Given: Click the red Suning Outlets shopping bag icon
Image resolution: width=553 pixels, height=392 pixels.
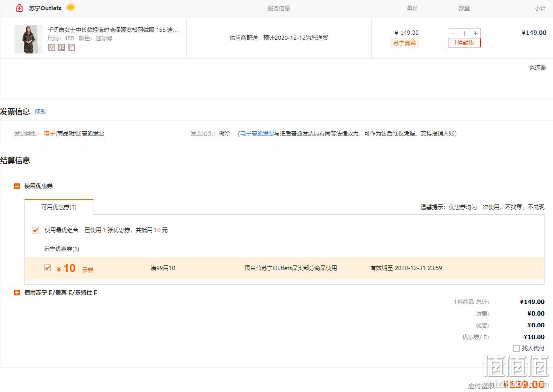Looking at the screenshot, I should pos(19,8).
